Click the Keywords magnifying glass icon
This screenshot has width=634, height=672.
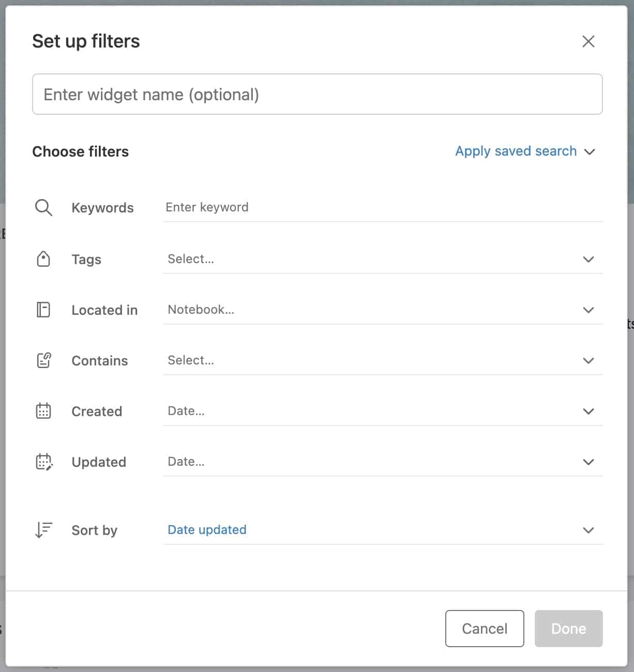click(43, 208)
